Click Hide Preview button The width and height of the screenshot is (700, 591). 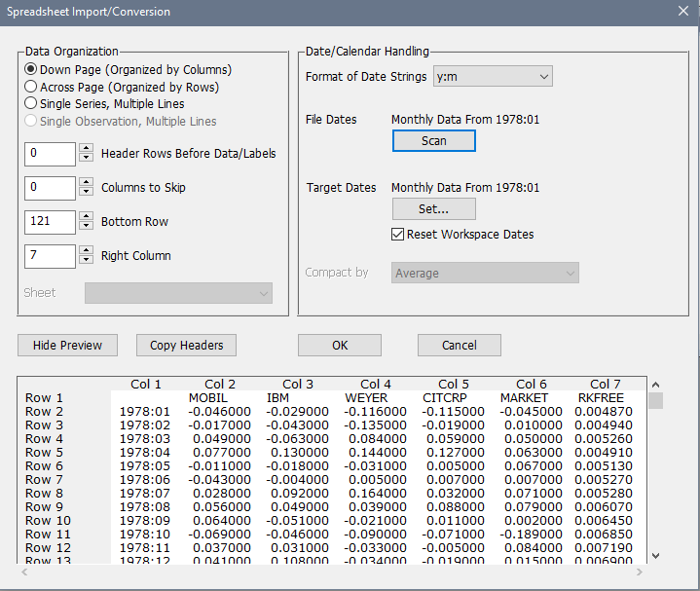67,345
